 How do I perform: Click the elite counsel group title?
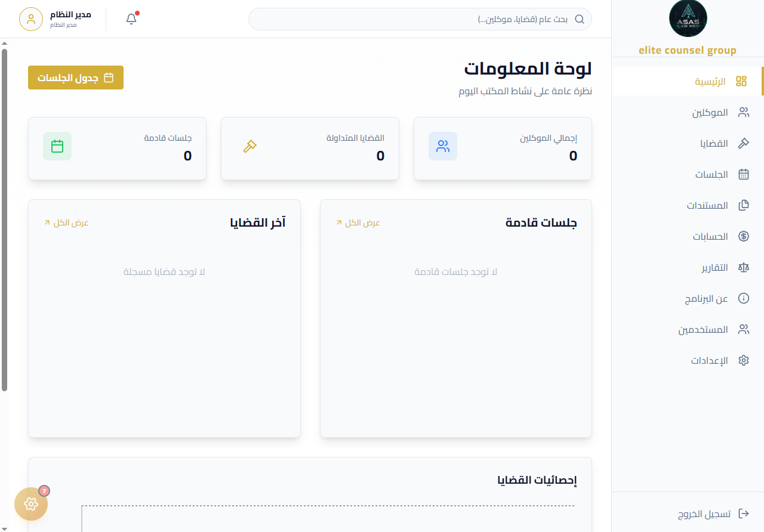[688, 50]
